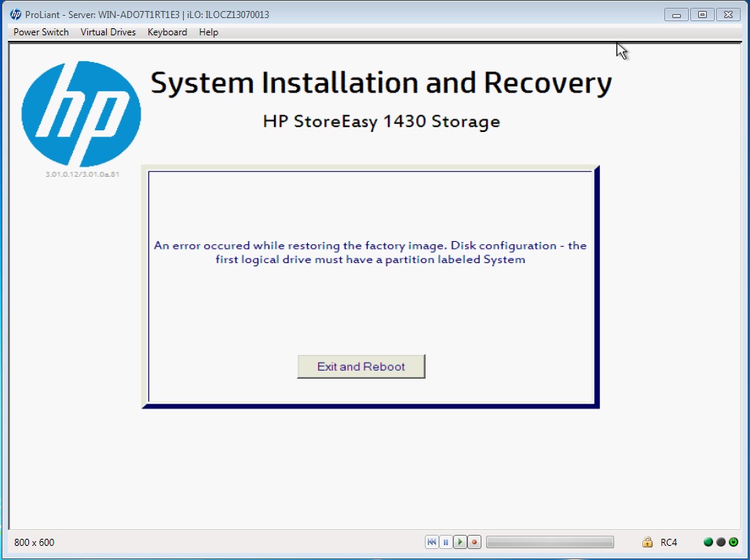Open the Help menu
Screen dimensions: 750x560
(209, 32)
